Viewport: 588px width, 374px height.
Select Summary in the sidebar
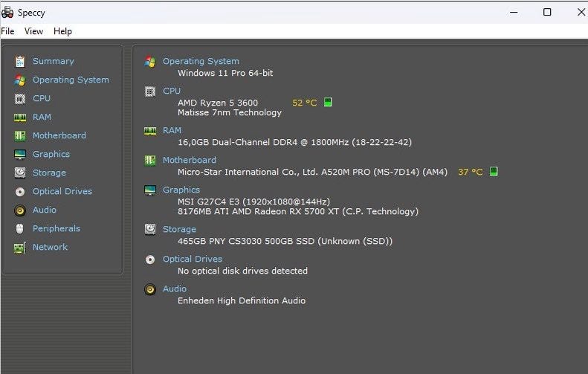pyautogui.click(x=54, y=61)
